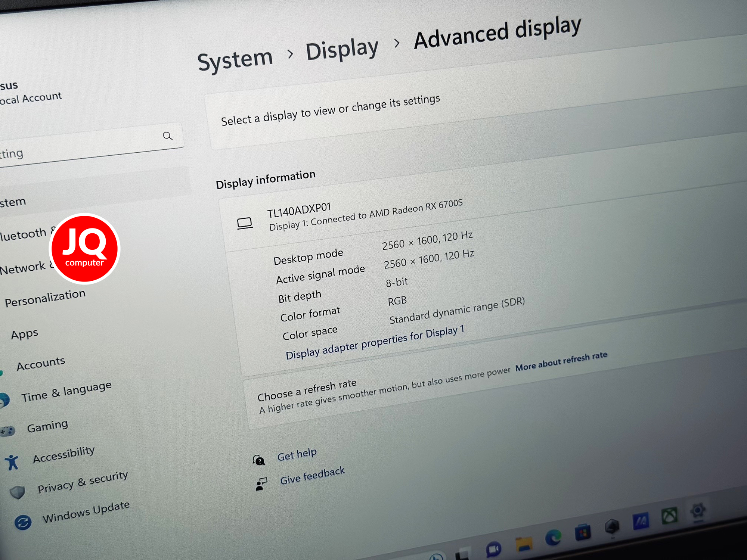Click the Settings gear in taskbar
The width and height of the screenshot is (747, 560).
[698, 510]
